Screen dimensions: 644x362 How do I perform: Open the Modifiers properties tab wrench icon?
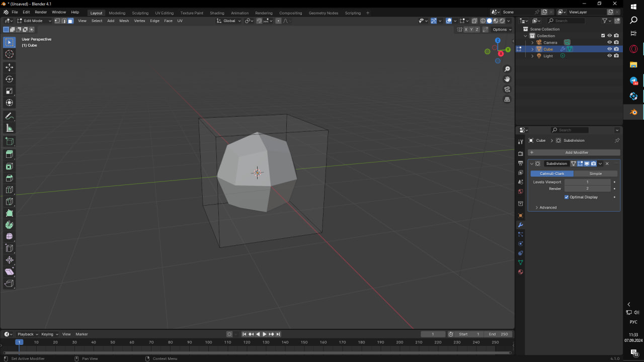pos(521,225)
